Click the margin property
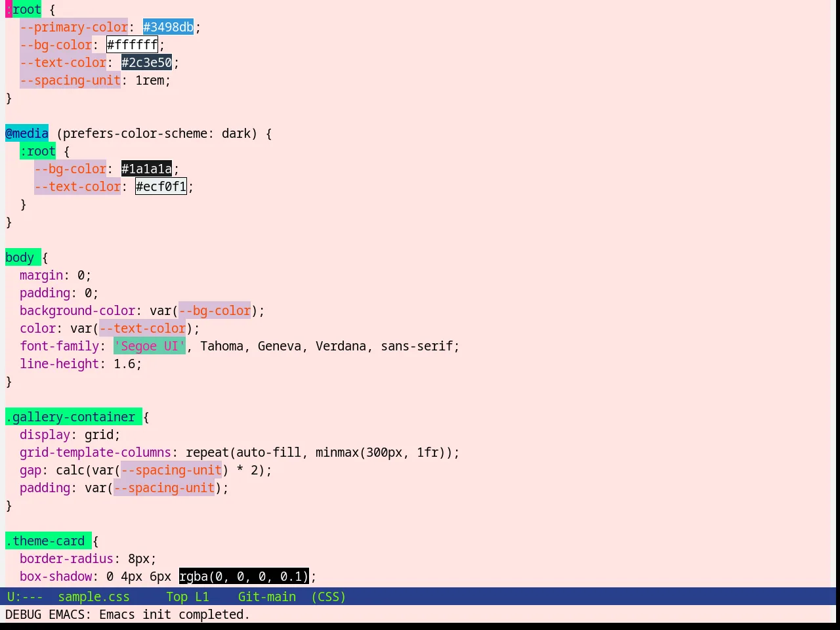840x630 pixels. (41, 275)
